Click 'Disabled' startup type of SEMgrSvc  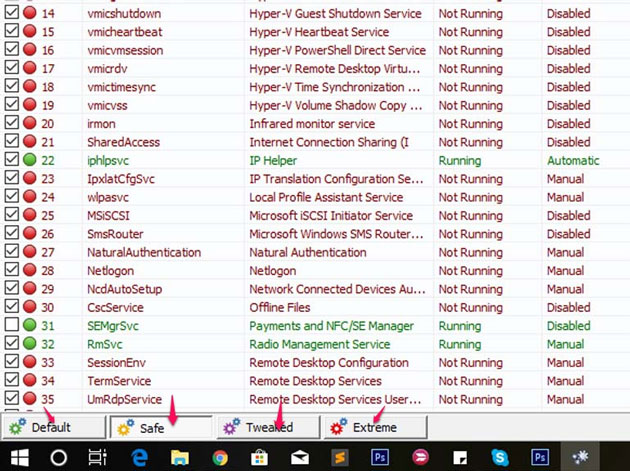point(569,326)
